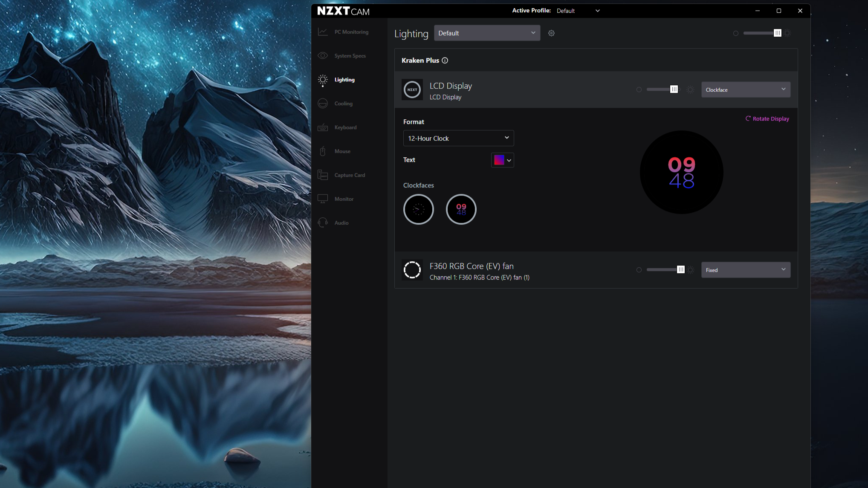This screenshot has height=488, width=868.
Task: Click F360 fan minimum brightness icon
Action: 639,270
